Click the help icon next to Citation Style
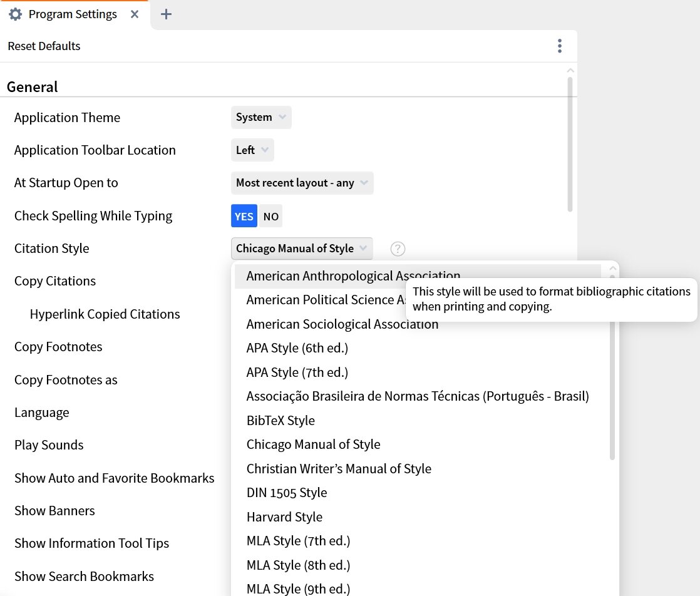This screenshot has width=700, height=596. click(x=398, y=249)
